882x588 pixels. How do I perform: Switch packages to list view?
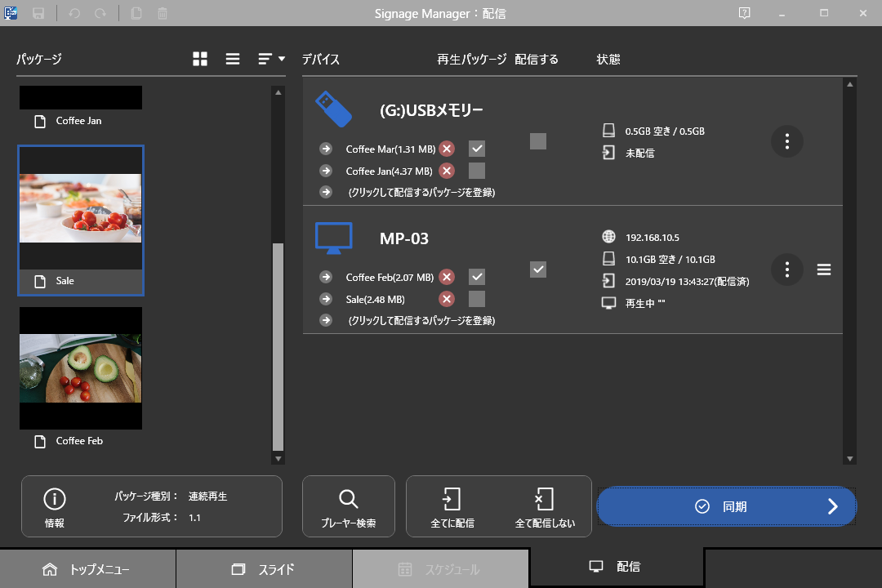point(233,59)
